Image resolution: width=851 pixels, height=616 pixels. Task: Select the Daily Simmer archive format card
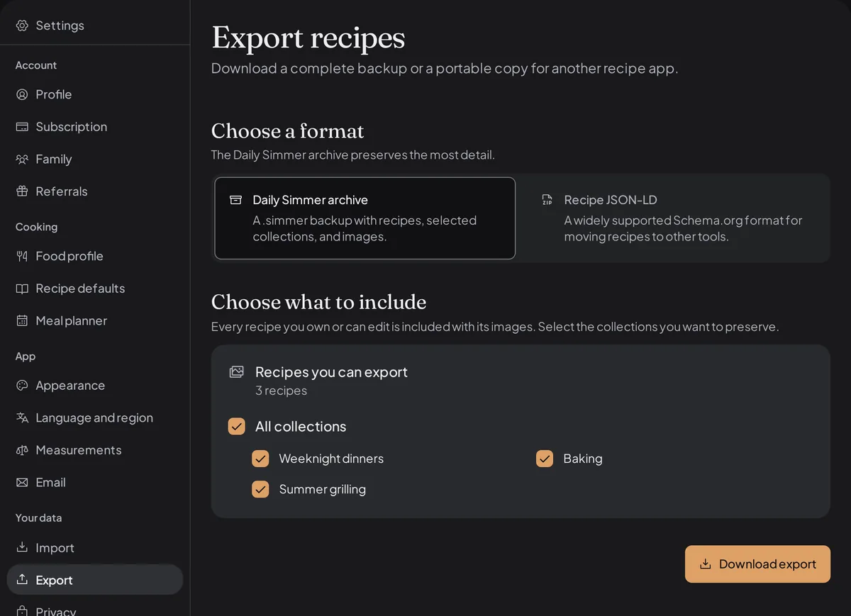click(365, 218)
